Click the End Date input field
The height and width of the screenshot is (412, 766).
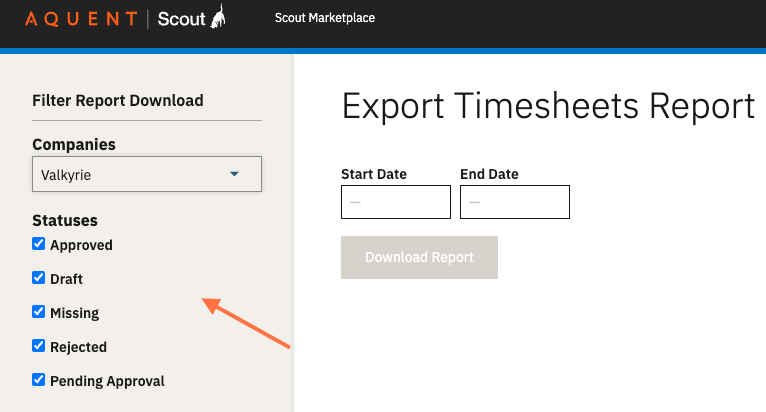[x=515, y=202]
